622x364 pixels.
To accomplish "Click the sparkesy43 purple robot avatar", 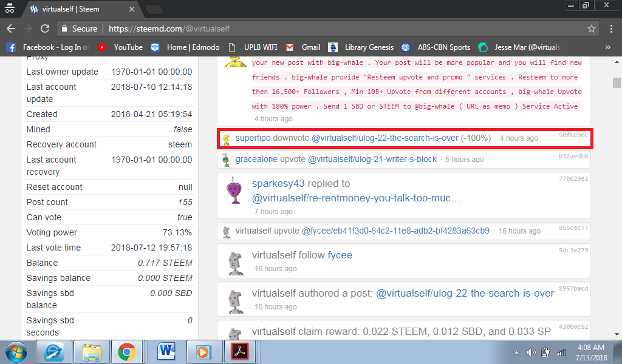I will click(234, 191).
